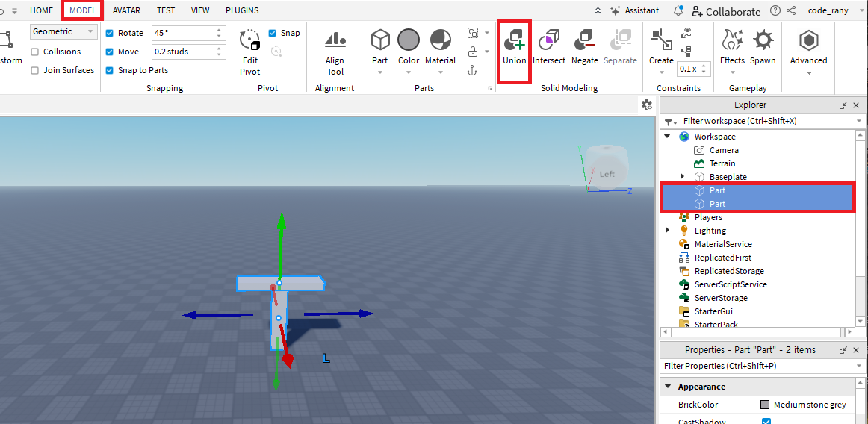This screenshot has width=868, height=424.
Task: Click the Material sphere tool
Action: [x=440, y=40]
